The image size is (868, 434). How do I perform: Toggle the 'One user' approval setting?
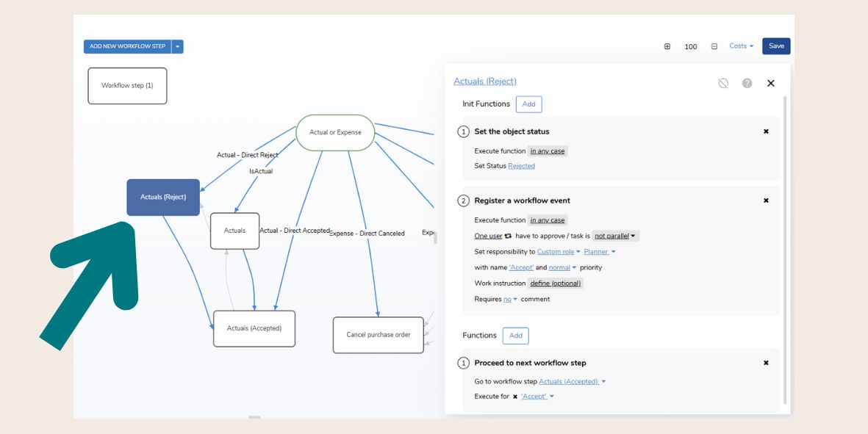488,236
